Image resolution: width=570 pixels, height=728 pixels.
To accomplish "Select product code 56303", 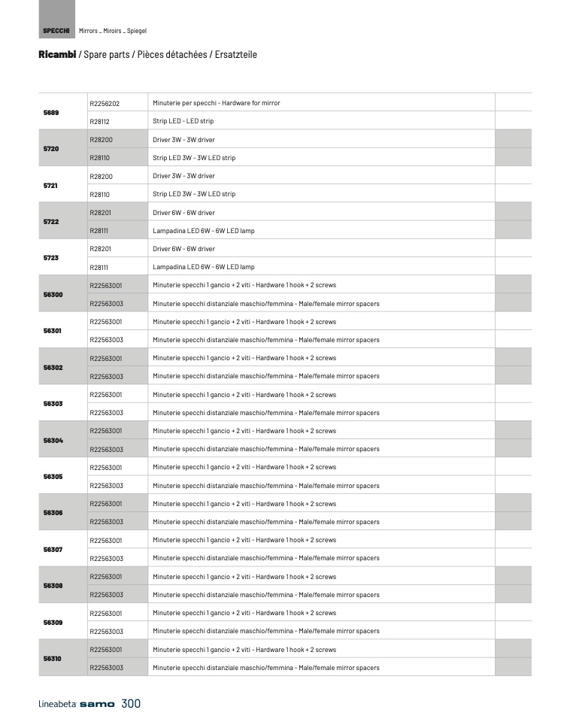I will point(53,404).
